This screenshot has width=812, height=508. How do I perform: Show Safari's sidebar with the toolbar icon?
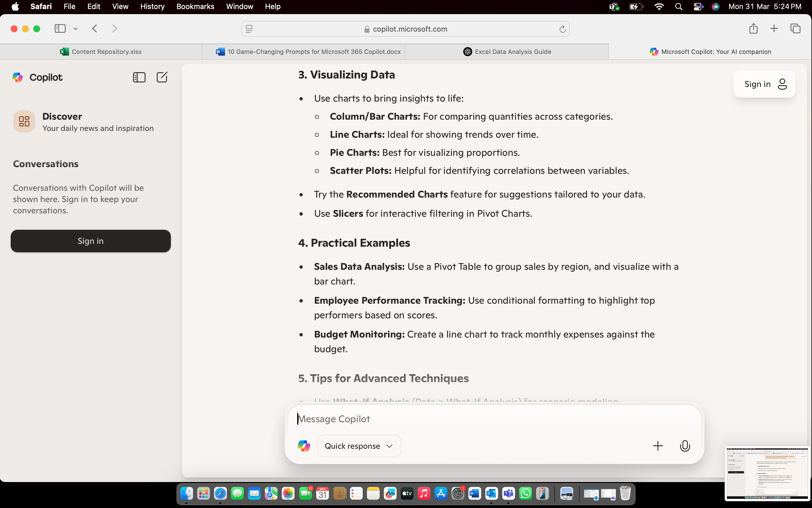(x=60, y=29)
